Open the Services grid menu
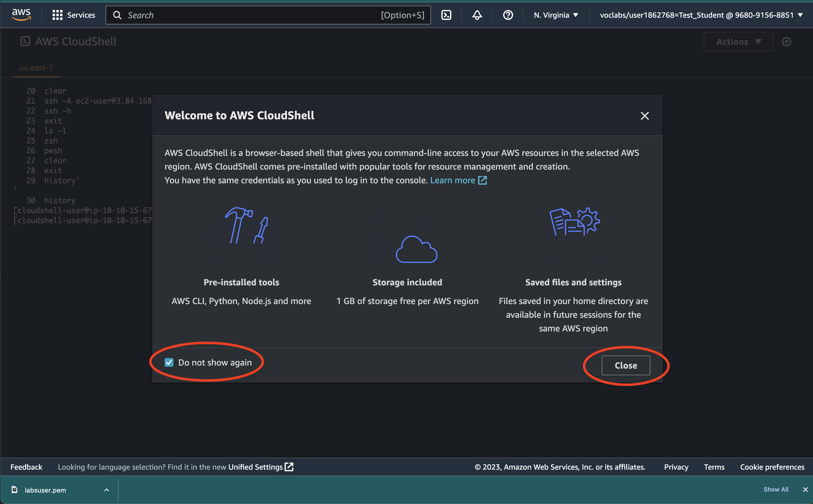The height and width of the screenshot is (504, 813). [x=57, y=15]
